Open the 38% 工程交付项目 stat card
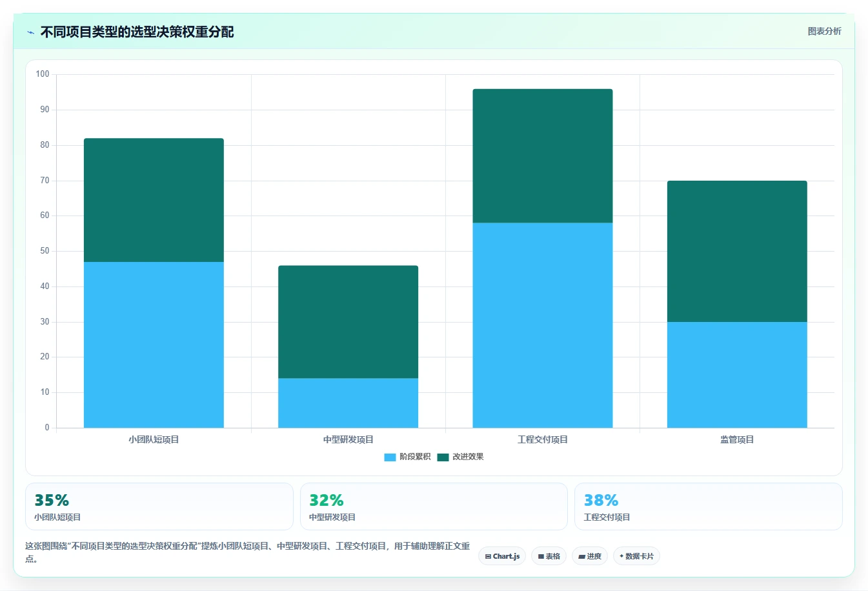The width and height of the screenshot is (868, 591). [x=709, y=506]
